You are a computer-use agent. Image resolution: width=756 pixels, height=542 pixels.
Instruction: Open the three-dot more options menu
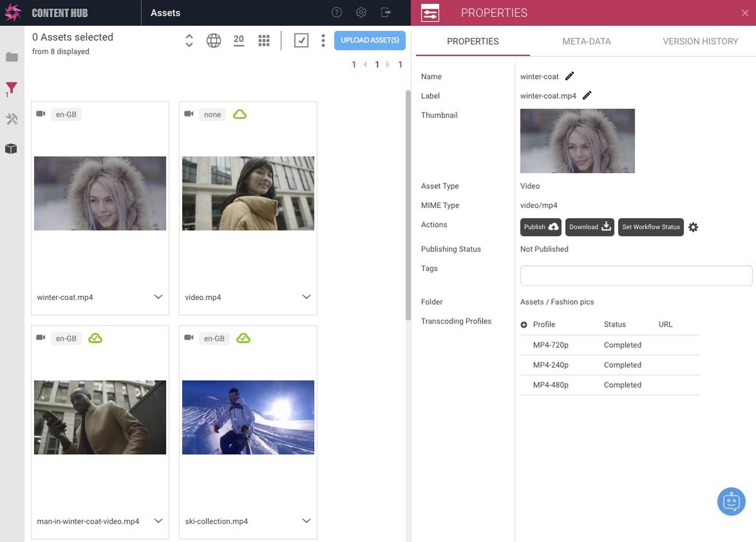pyautogui.click(x=323, y=40)
